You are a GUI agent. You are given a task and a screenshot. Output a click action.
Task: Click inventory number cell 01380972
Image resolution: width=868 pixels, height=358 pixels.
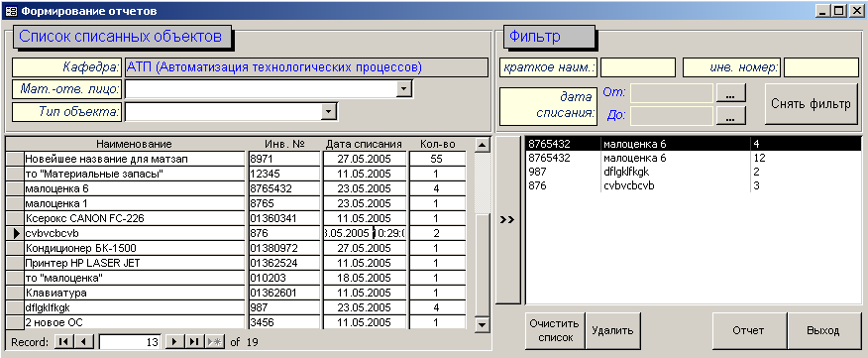coord(284,248)
